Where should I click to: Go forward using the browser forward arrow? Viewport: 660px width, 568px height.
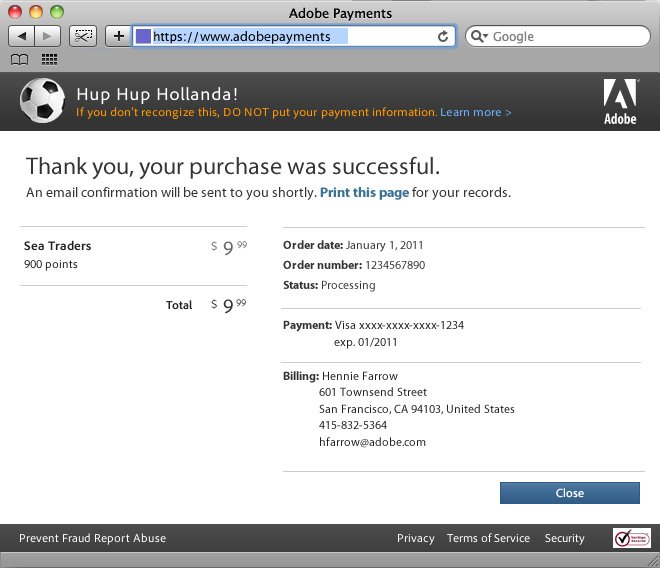(48, 36)
